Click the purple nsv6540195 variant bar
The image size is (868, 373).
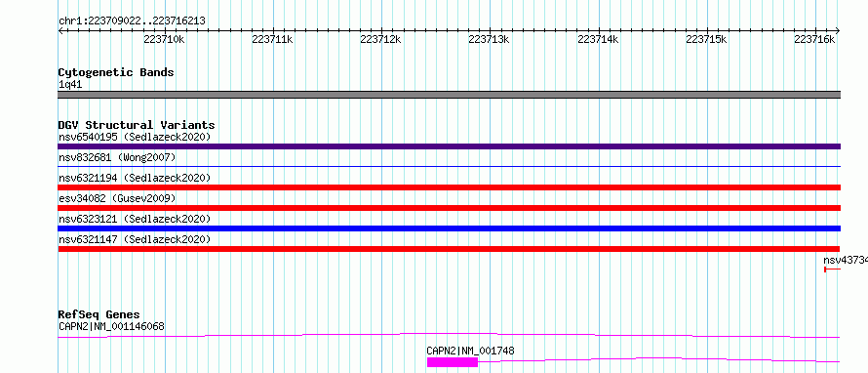(x=449, y=146)
